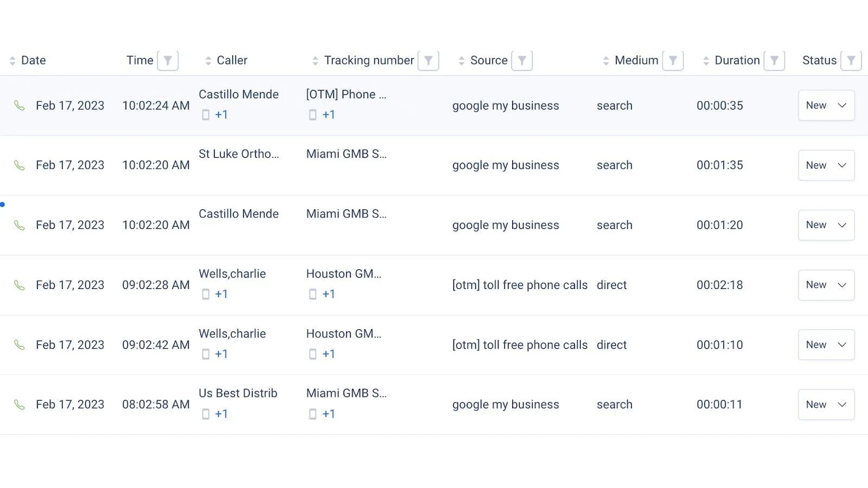
Task: Click the Time column filter icon
Action: click(168, 61)
